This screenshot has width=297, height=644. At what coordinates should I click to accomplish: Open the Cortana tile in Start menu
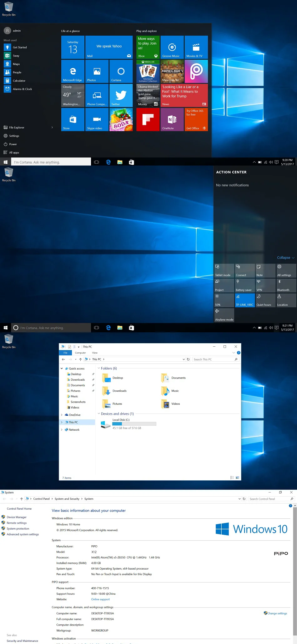pos(121,71)
